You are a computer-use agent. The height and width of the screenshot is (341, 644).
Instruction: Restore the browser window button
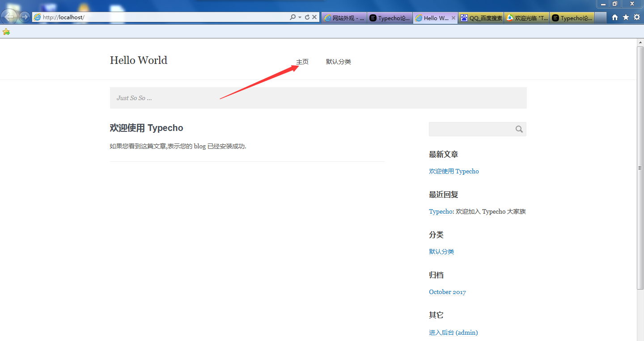615,4
